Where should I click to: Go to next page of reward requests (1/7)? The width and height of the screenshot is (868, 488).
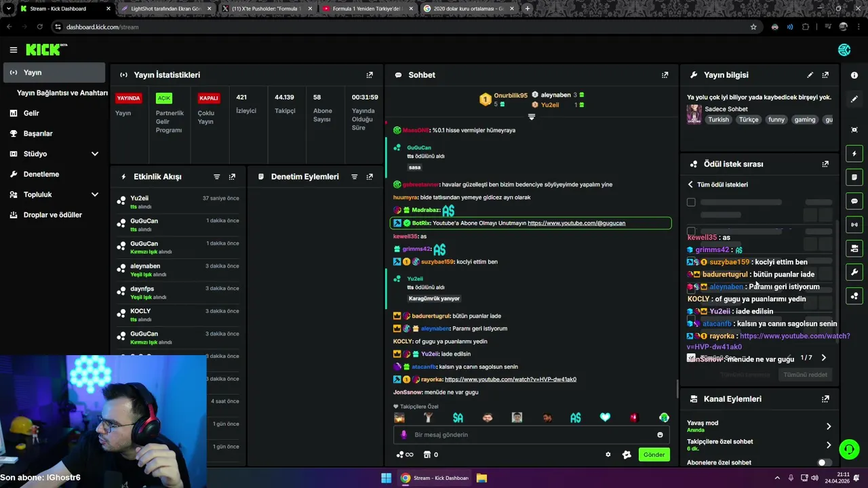click(x=824, y=358)
